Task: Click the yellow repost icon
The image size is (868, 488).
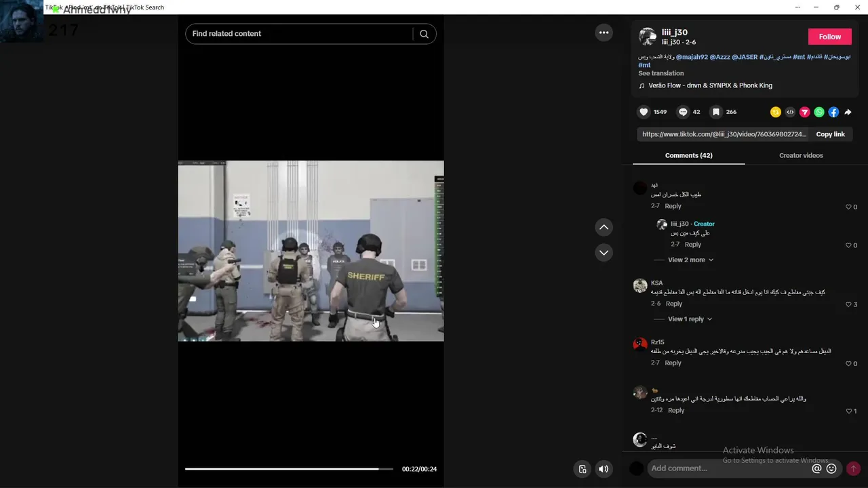Action: tap(775, 112)
